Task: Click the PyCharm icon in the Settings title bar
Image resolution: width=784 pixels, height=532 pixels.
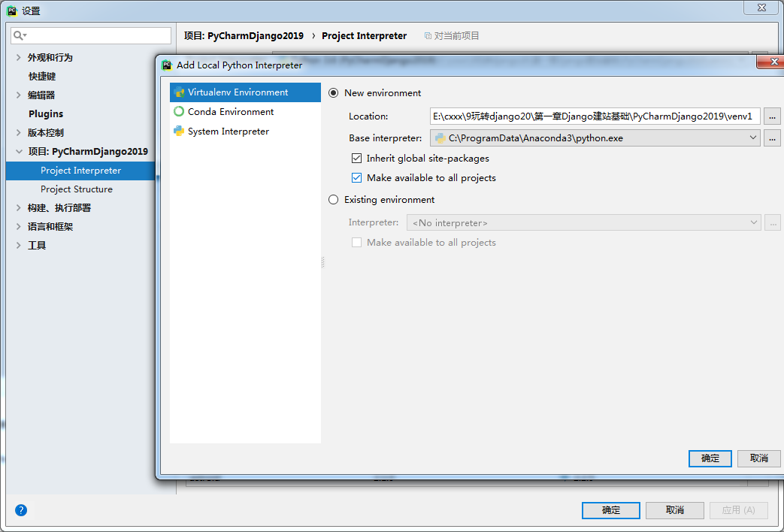Action: click(x=12, y=11)
